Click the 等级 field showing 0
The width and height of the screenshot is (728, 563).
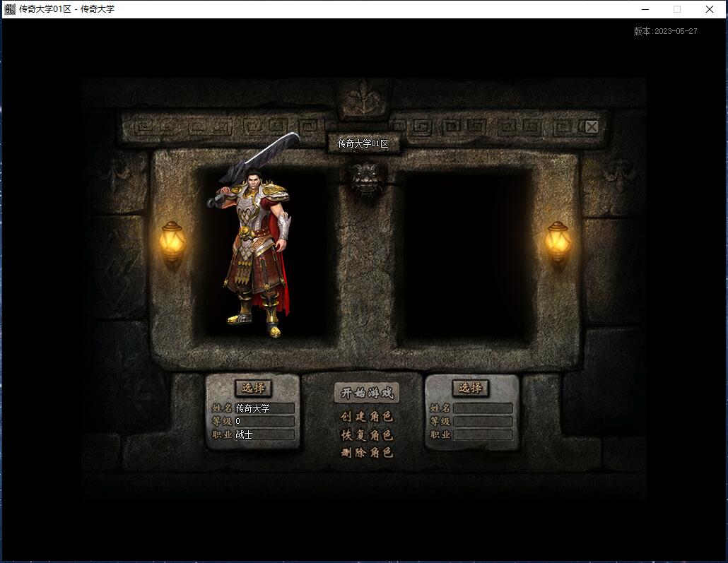(x=264, y=422)
